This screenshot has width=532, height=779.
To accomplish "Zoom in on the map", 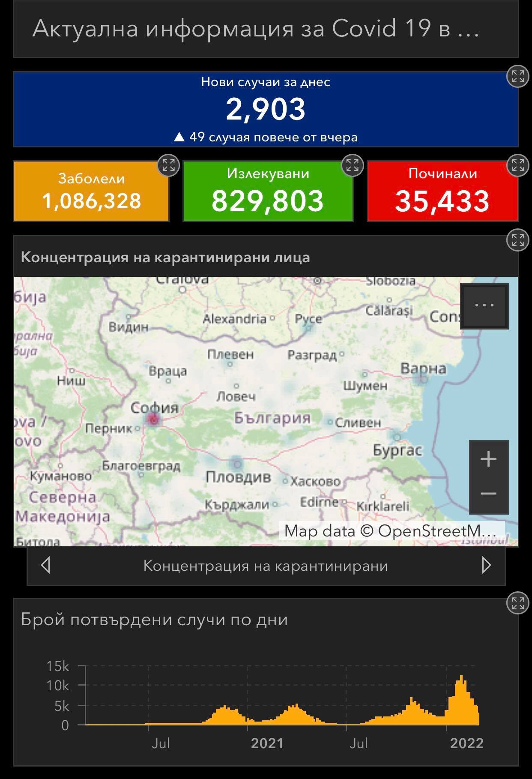I will point(489,459).
